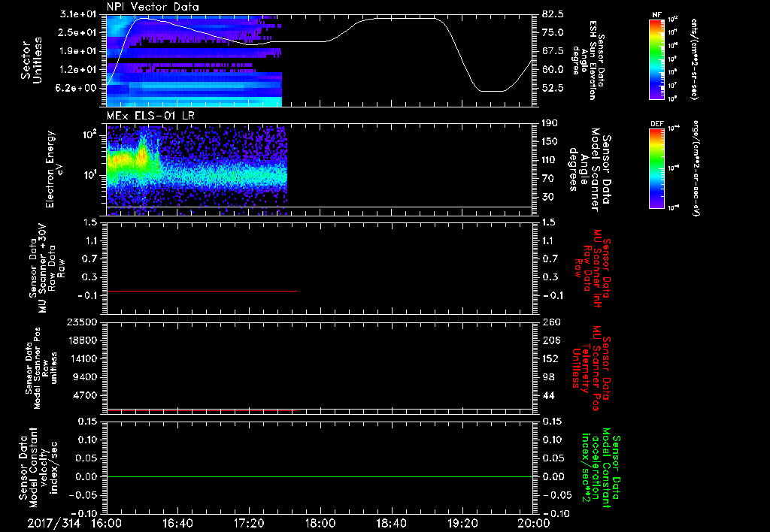Select the 'Sector Unitless' axis label
The height and width of the screenshot is (532, 770).
pos(32,60)
